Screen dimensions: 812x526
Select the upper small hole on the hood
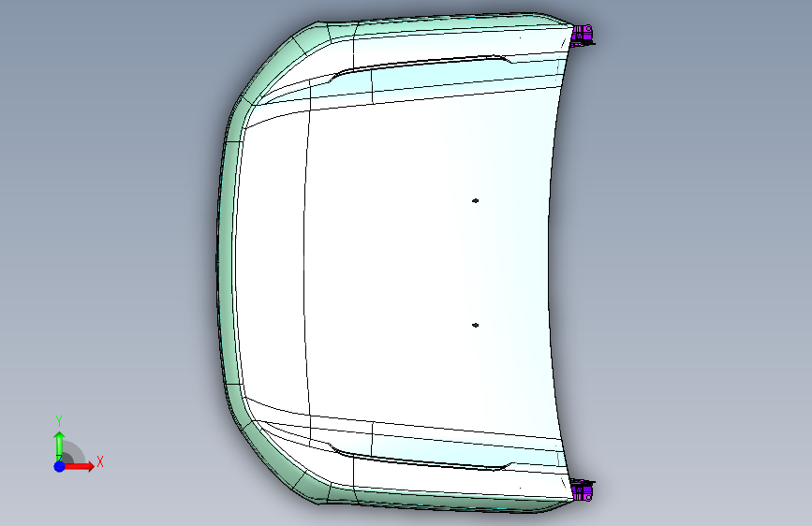point(476,201)
